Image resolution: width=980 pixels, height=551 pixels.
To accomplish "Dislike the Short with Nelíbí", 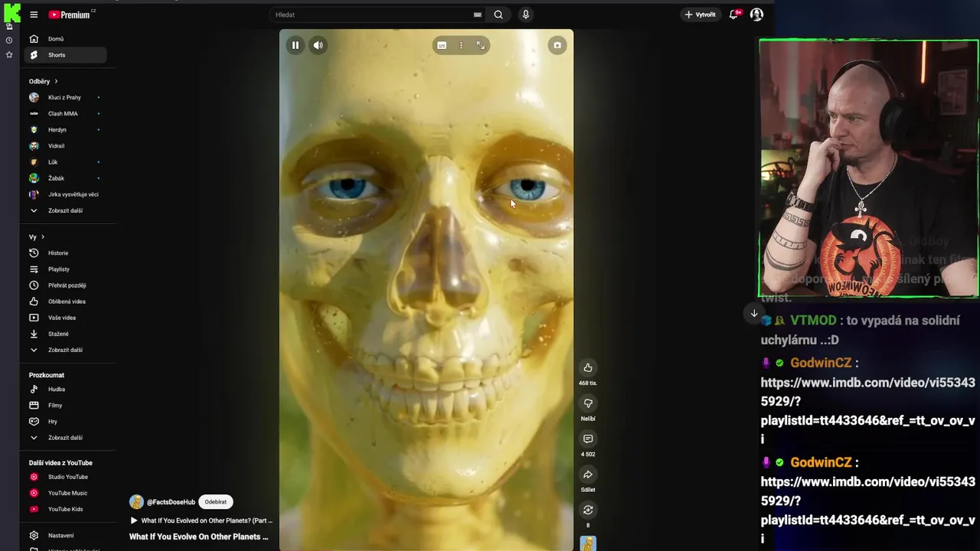I will click(588, 403).
